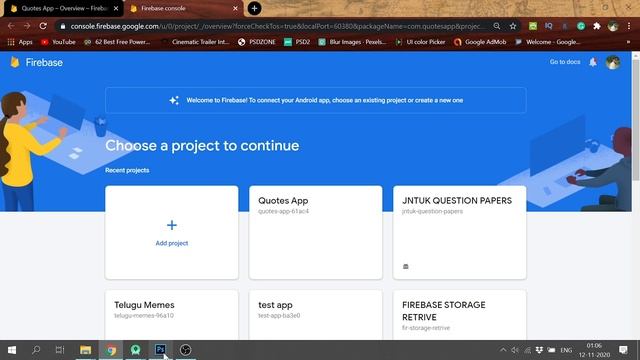
Task: Open the FIREBASE STORAGE RETRIVE project
Action: [x=460, y=315]
